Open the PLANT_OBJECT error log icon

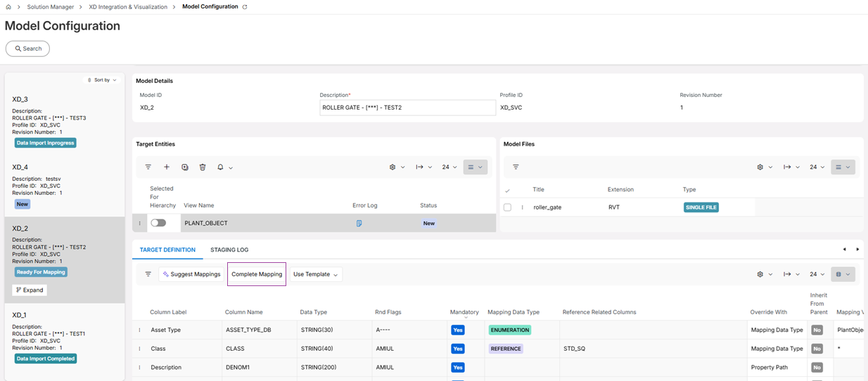(x=359, y=224)
